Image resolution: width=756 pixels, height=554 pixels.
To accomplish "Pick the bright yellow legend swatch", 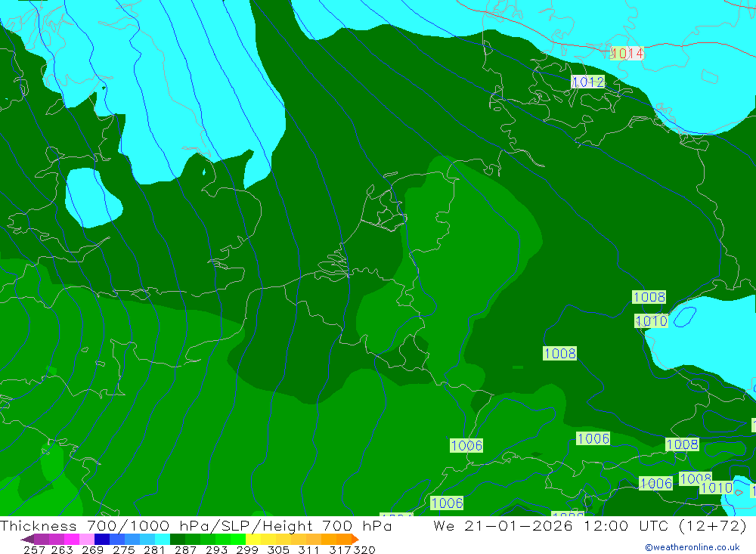I will pos(253,539).
